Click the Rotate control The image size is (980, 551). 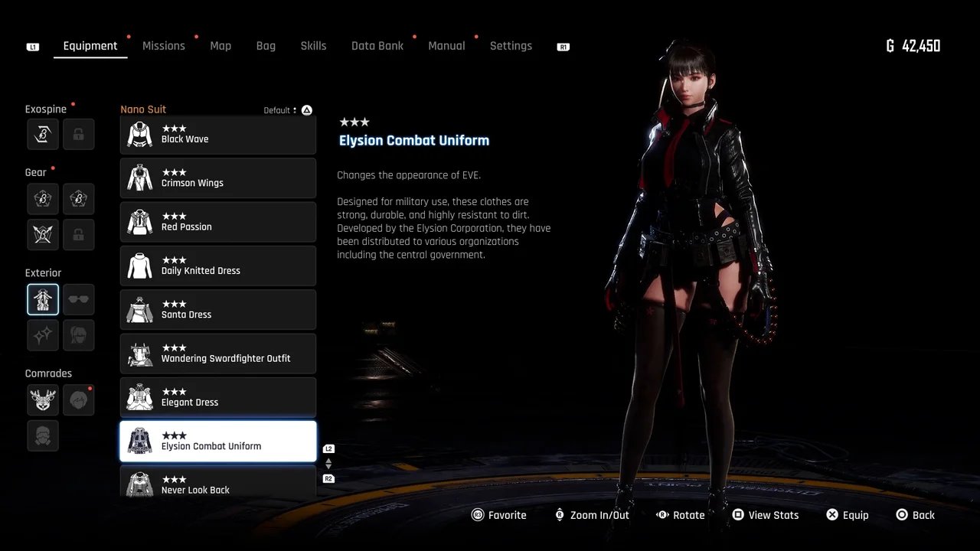click(x=680, y=515)
